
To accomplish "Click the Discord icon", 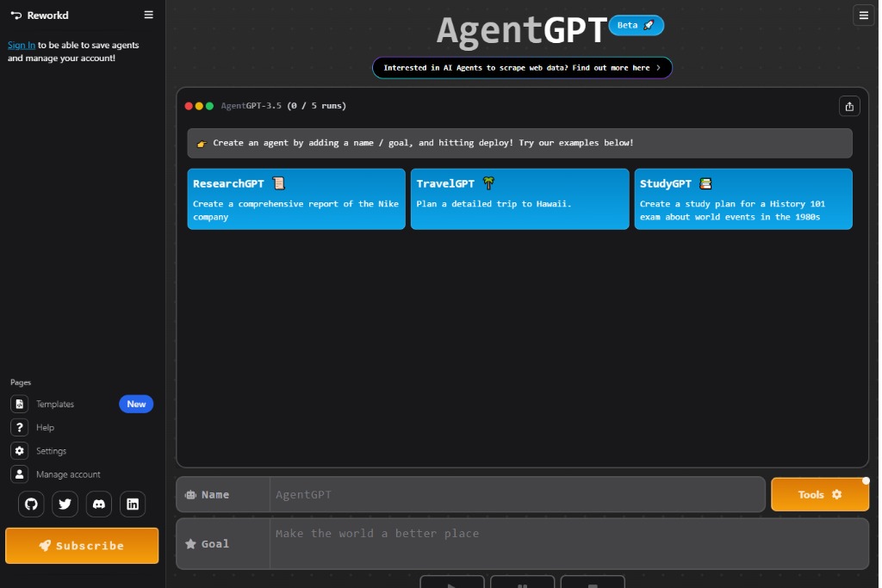I will [x=98, y=504].
